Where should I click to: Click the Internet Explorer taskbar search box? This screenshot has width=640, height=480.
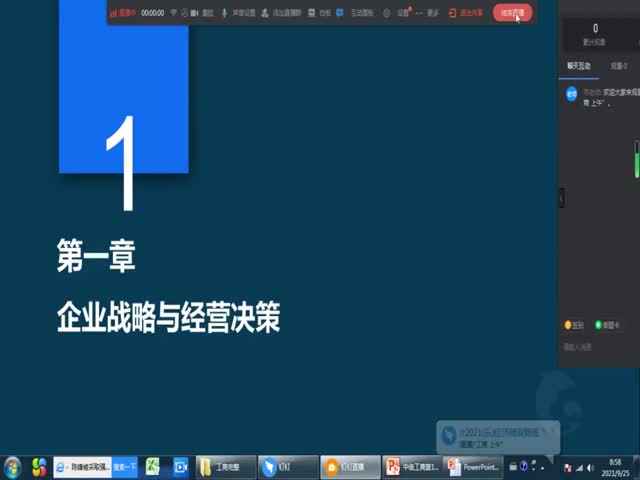82,467
